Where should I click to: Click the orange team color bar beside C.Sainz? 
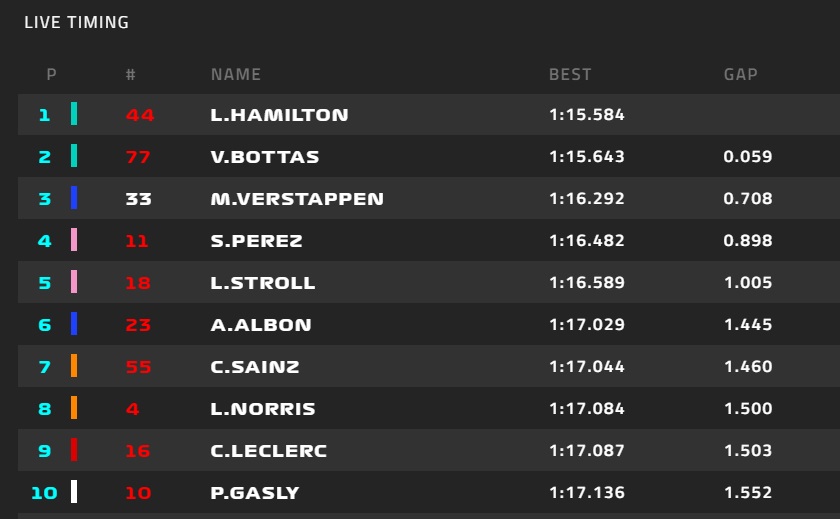pos(74,366)
